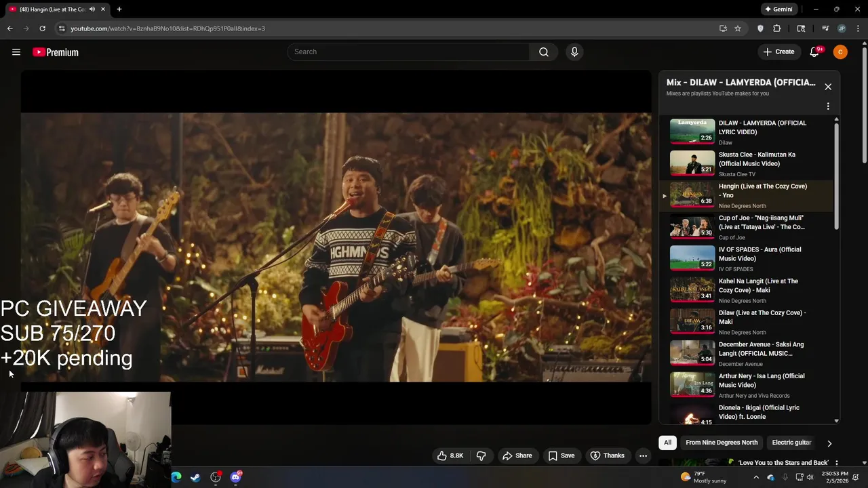The height and width of the screenshot is (488, 868).
Task: Bookmark this page with star icon
Action: 738,28
